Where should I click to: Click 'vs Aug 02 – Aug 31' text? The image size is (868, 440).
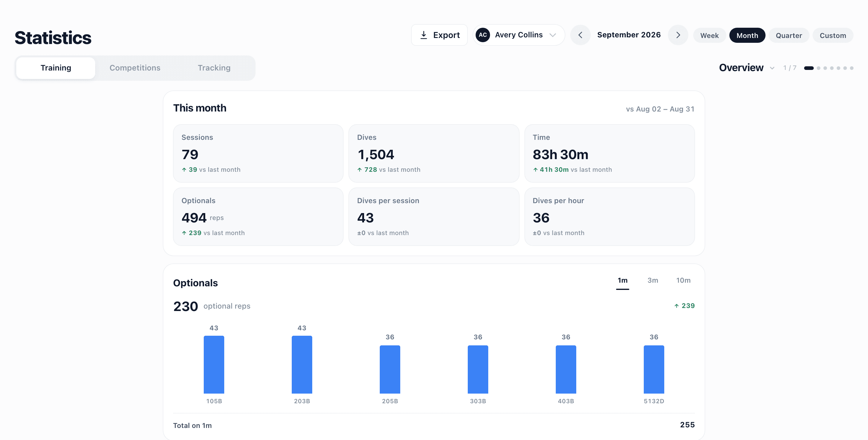click(660, 109)
